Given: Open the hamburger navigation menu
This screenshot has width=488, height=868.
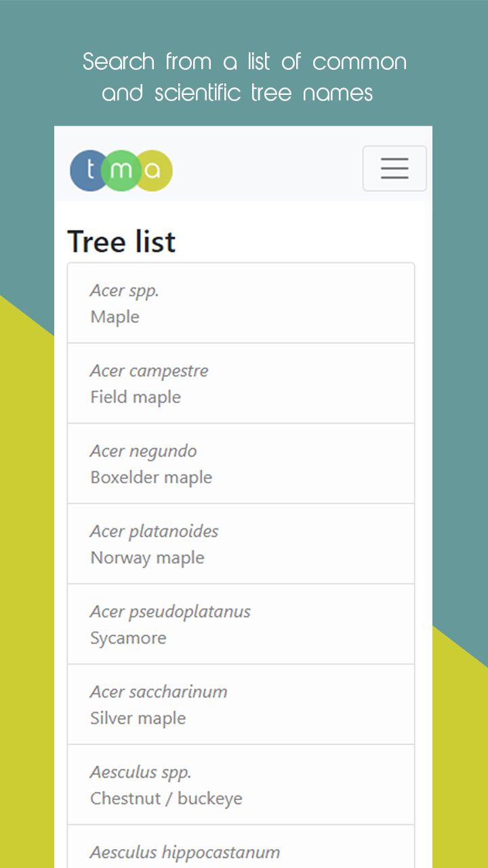Looking at the screenshot, I should tap(394, 168).
